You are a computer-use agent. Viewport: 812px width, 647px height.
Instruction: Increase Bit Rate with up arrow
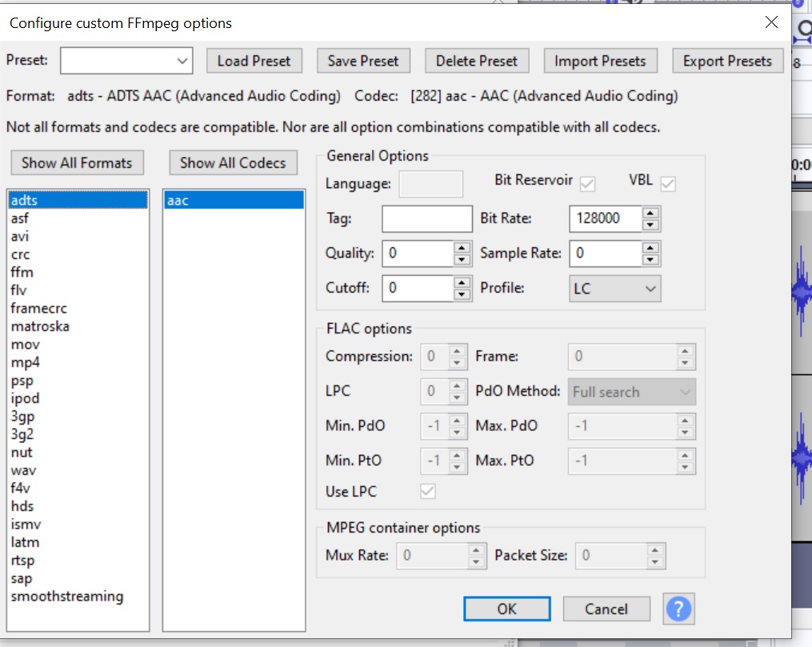[650, 212]
